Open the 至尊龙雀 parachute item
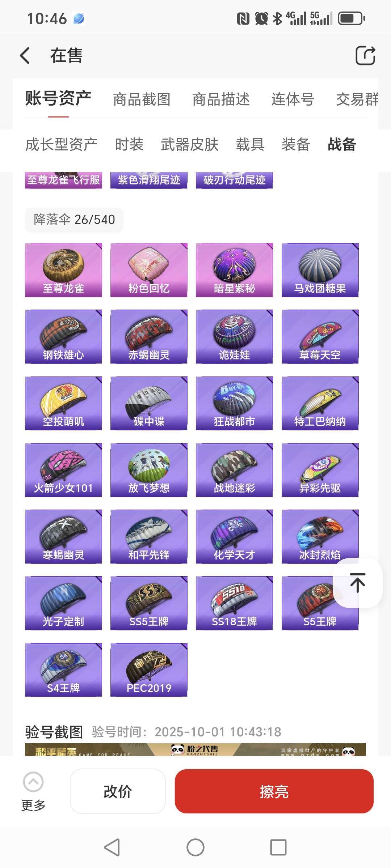This screenshot has width=391, height=868. [x=63, y=270]
